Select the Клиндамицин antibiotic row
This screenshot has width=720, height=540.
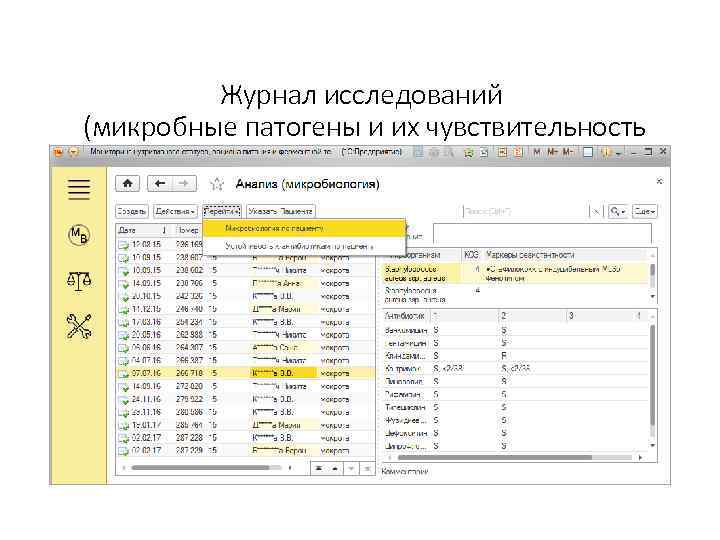point(516,356)
